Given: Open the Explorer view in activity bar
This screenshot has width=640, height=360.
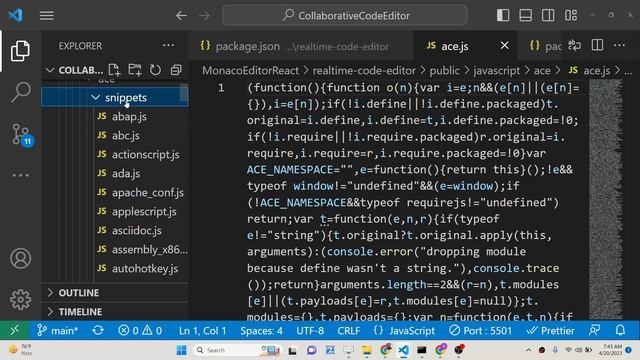Looking at the screenshot, I should tap(20, 51).
